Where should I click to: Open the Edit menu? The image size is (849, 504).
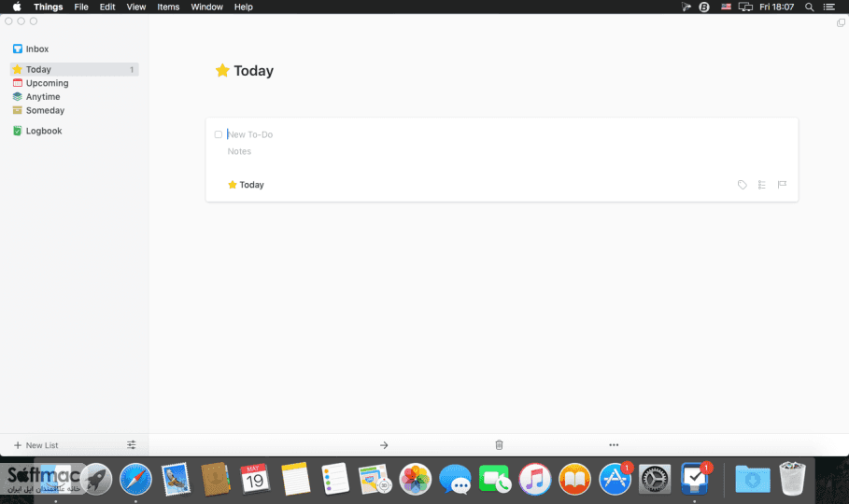(107, 7)
